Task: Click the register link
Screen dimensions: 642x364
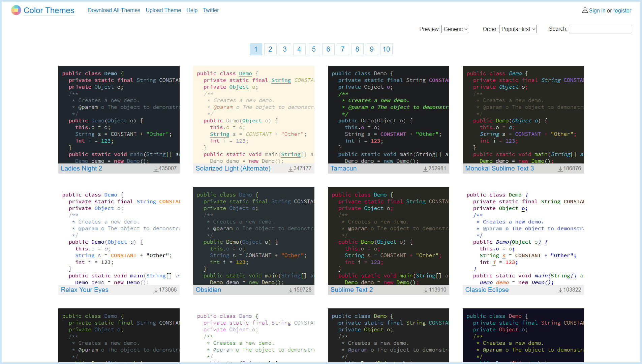Action: 622,11
